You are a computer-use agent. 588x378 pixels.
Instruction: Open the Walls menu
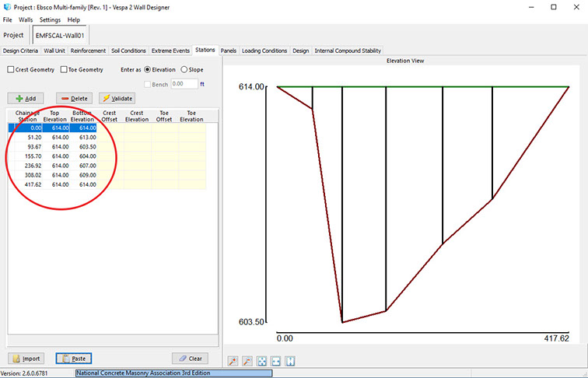coord(26,19)
